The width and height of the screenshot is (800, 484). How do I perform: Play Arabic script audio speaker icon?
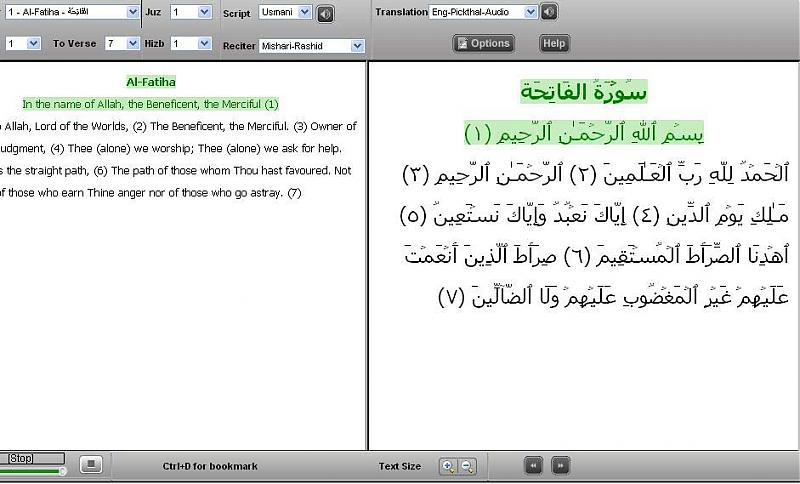tap(326, 13)
